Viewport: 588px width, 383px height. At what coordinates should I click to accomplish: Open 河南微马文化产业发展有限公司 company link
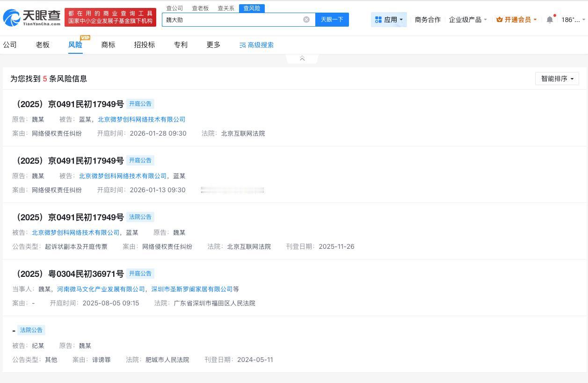coord(101,289)
